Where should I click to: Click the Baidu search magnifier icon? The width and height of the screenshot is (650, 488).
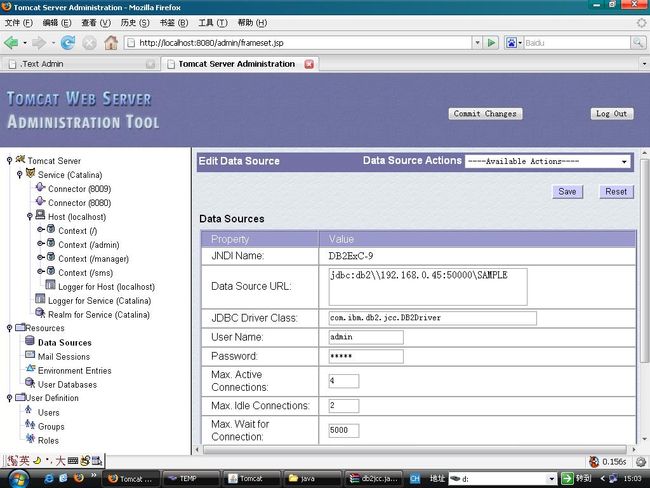pyautogui.click(x=638, y=42)
